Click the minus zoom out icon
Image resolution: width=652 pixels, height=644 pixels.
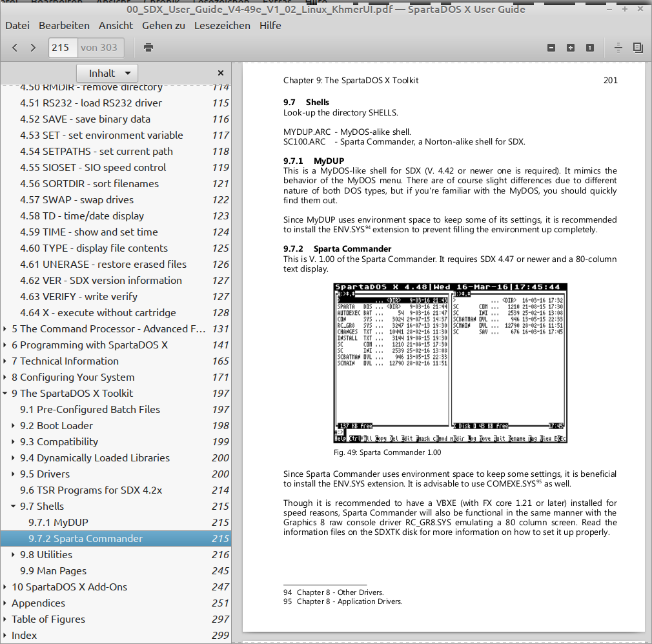tap(551, 48)
